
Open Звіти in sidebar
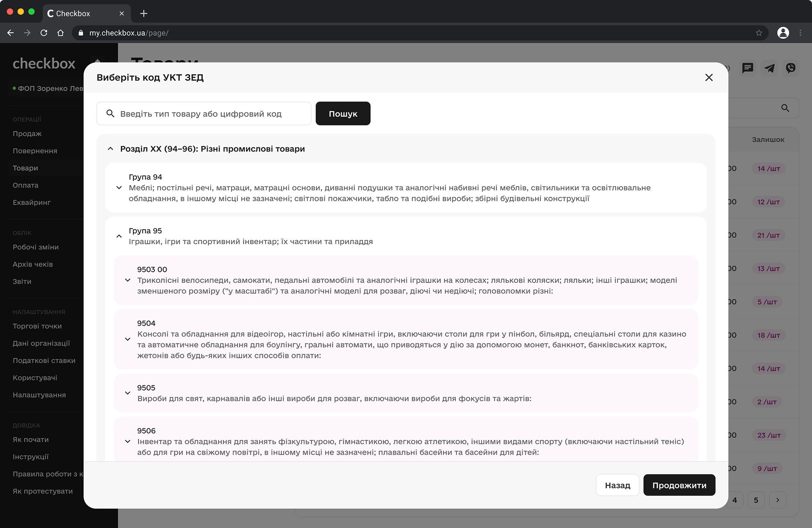point(22,281)
